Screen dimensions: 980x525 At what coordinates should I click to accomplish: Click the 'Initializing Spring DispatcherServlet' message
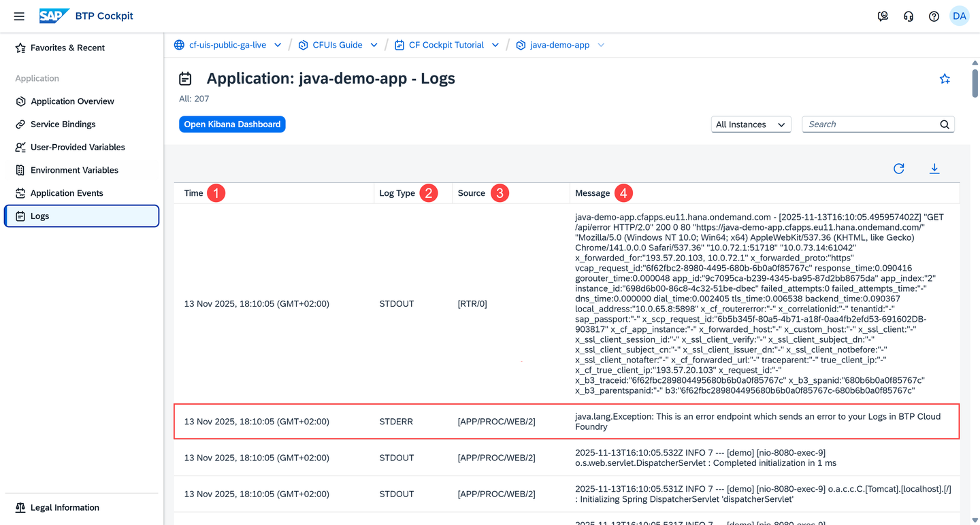(x=763, y=494)
